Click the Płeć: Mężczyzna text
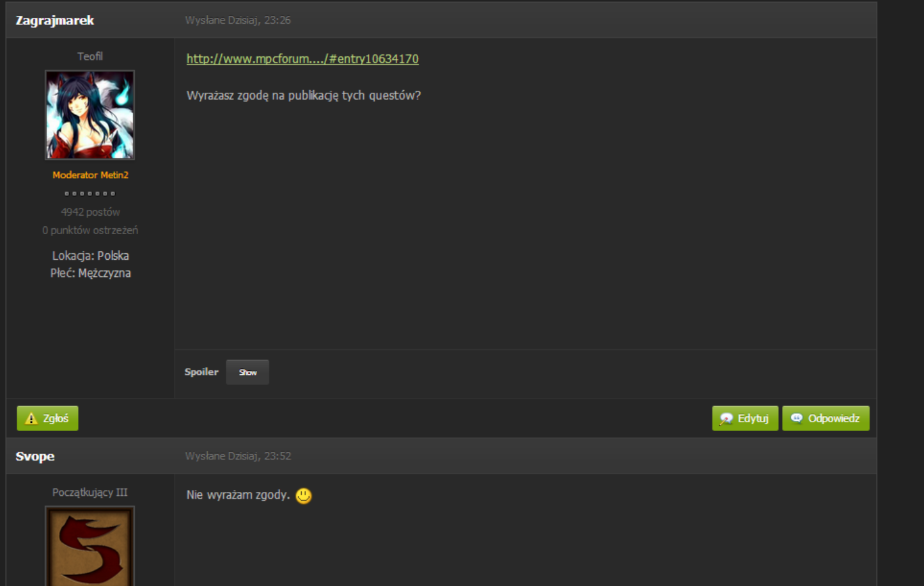Screen dimensions: 924x586 coord(90,273)
